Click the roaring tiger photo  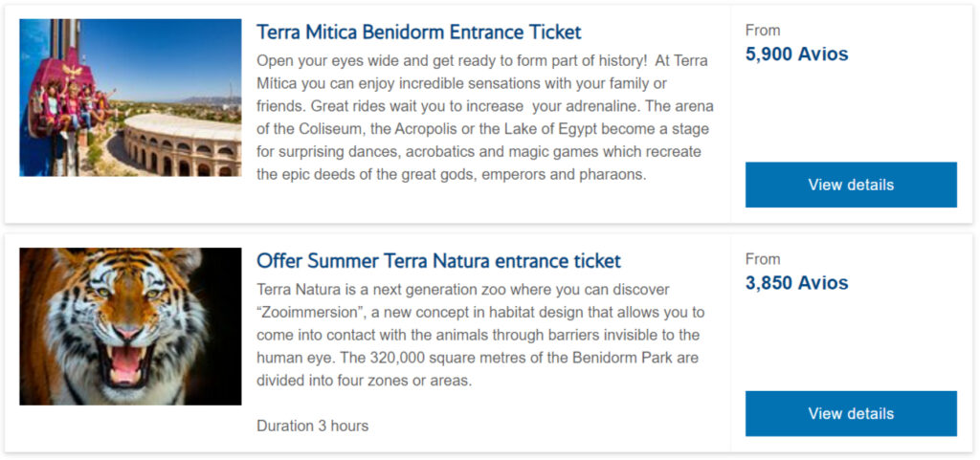130,326
